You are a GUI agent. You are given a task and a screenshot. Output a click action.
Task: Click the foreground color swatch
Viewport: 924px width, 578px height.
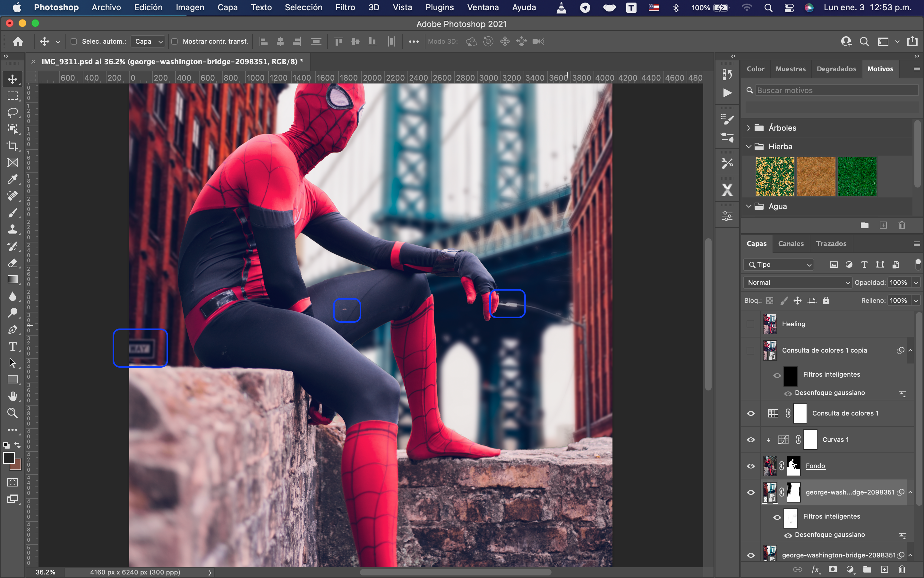click(x=9, y=458)
